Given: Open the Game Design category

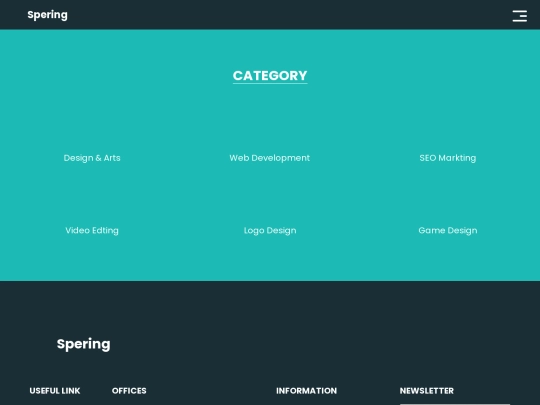Looking at the screenshot, I should tap(448, 230).
